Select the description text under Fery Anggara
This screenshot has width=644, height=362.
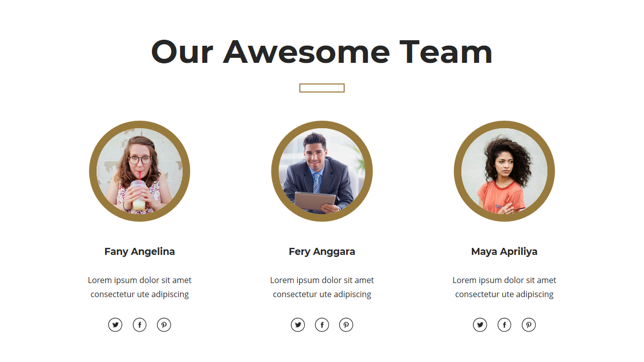[x=322, y=287]
